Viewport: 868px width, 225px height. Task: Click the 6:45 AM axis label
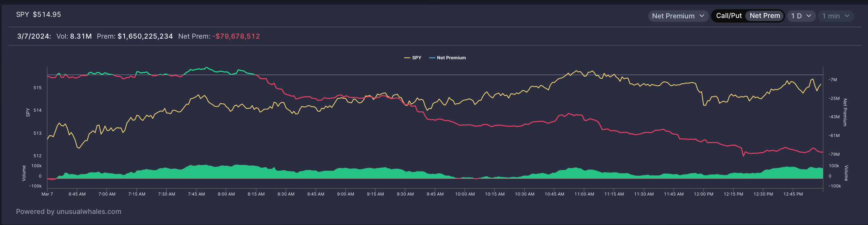[x=77, y=194]
